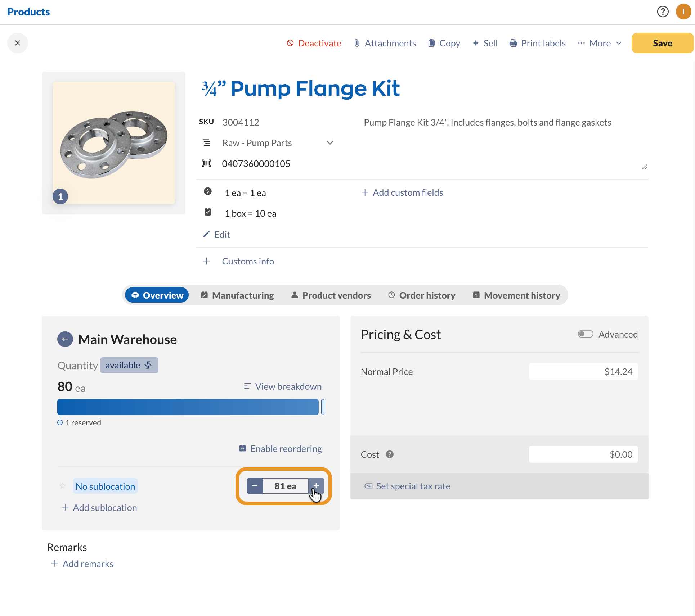The height and width of the screenshot is (616, 695).
Task: Click the barcode field 0407360000105
Action: click(x=256, y=164)
